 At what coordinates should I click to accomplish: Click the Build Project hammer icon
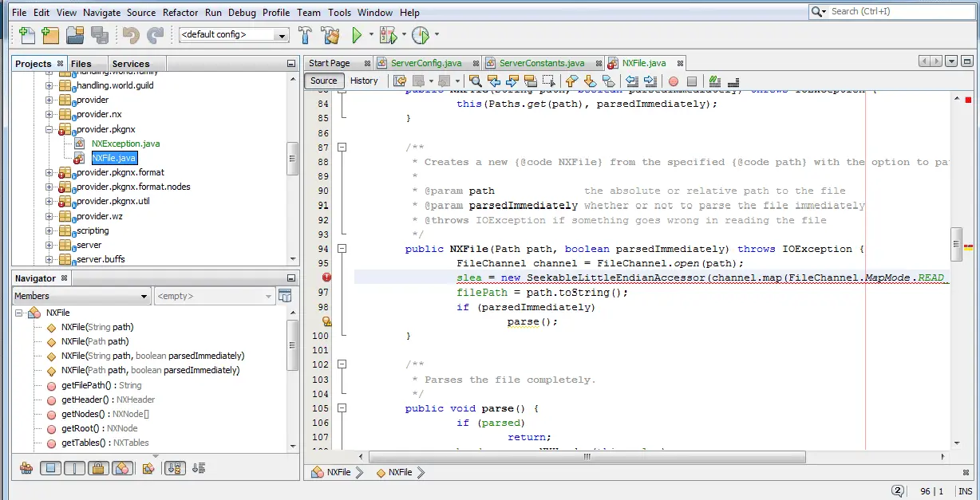pyautogui.click(x=305, y=35)
